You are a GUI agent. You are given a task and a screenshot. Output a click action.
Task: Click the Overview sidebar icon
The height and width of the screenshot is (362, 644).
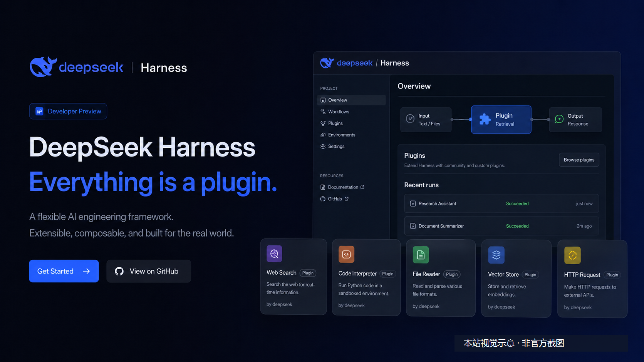pos(323,100)
